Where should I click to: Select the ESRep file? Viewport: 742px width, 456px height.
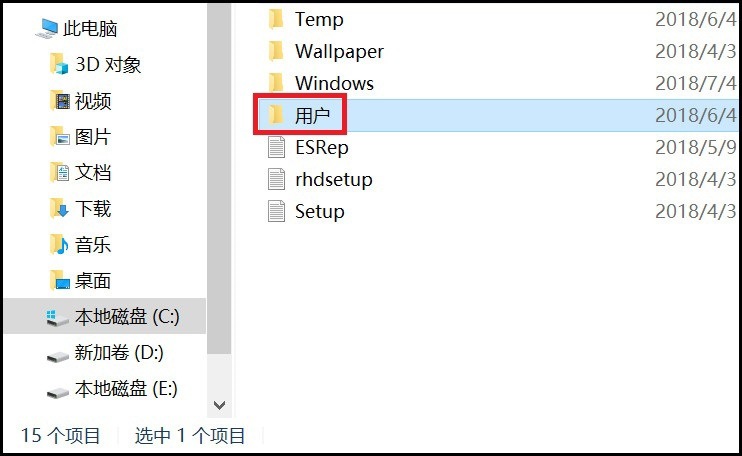pyautogui.click(x=496, y=147)
